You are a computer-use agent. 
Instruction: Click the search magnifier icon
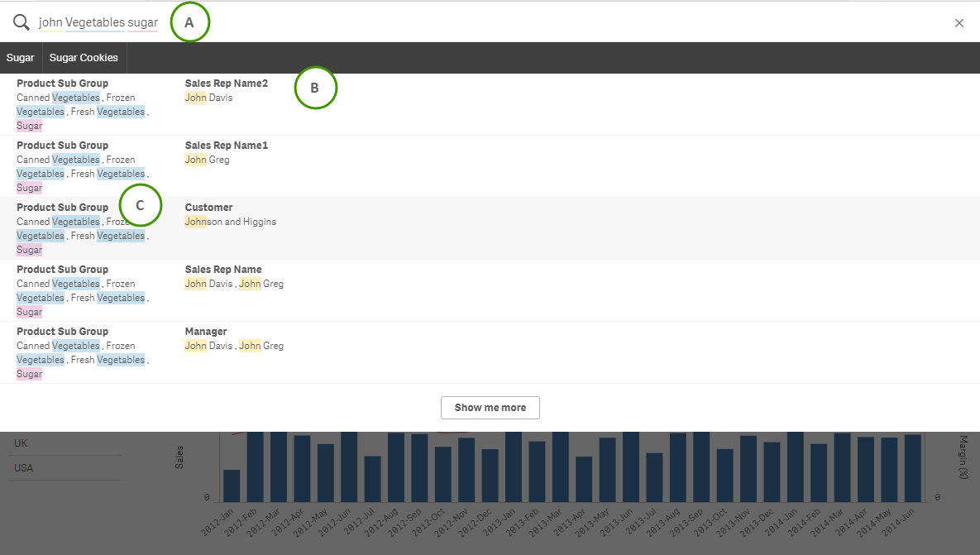click(x=21, y=22)
